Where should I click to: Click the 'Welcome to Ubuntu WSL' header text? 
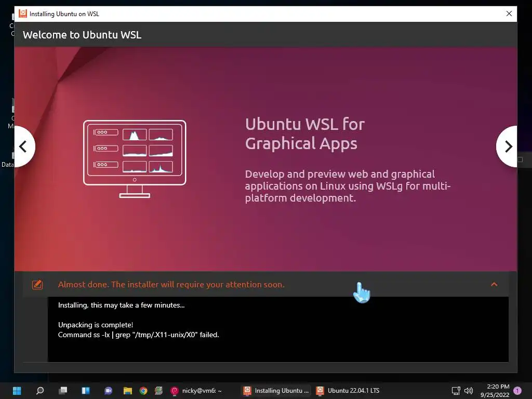pyautogui.click(x=82, y=35)
